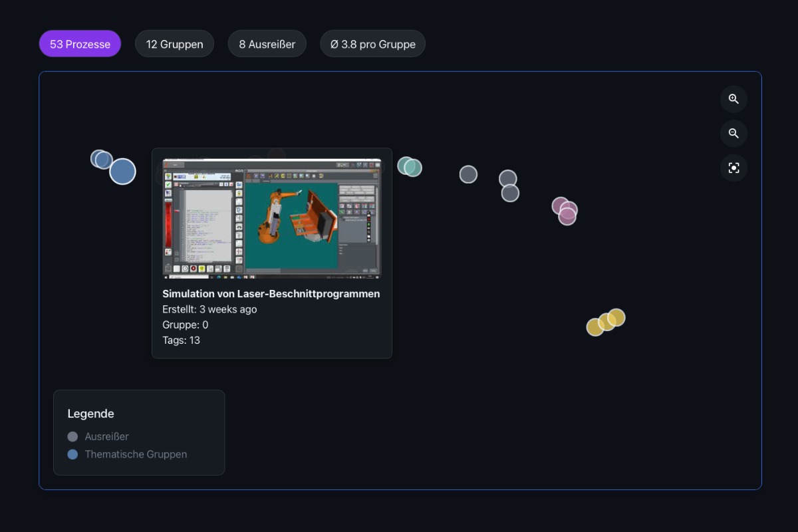Switch to the Ø 3.8 pro Gruppe view

[372, 43]
